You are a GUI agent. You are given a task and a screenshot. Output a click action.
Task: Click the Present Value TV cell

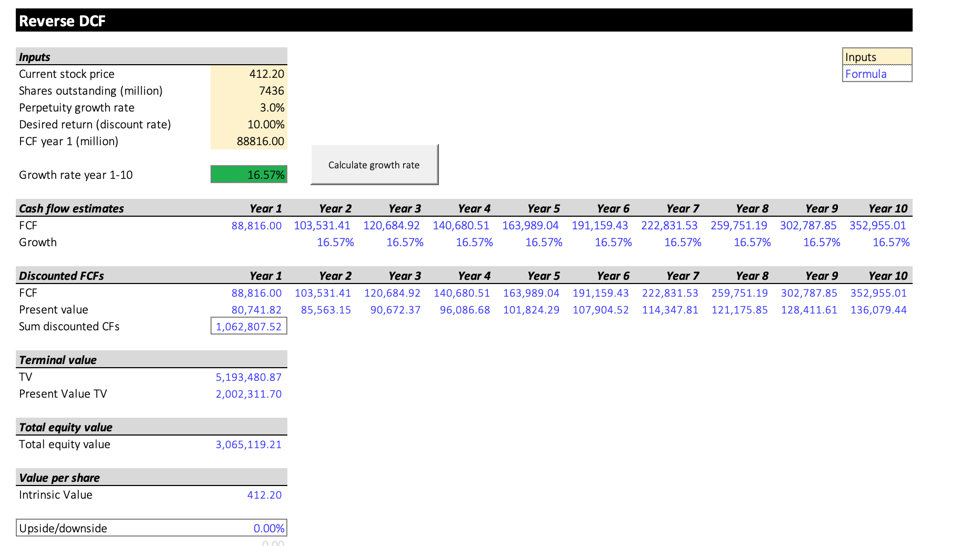point(248,393)
